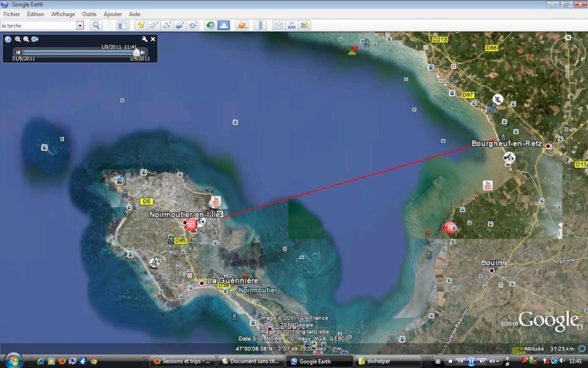Click the cyclist icon near Bourgneuf-en-Retz
The height and width of the screenshot is (368, 588).
509,158
